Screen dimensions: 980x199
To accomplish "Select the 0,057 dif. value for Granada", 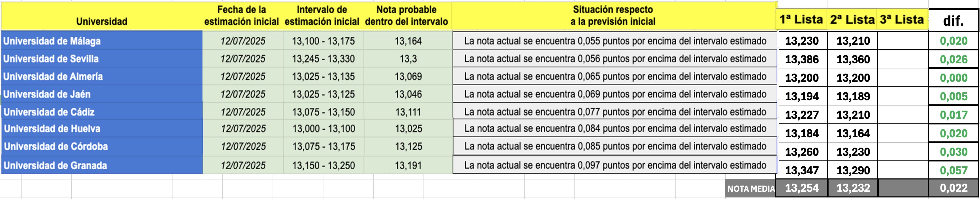I will tap(953, 170).
